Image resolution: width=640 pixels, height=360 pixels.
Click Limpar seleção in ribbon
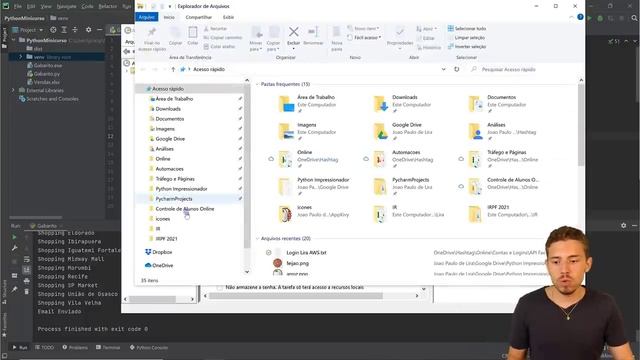[466, 38]
